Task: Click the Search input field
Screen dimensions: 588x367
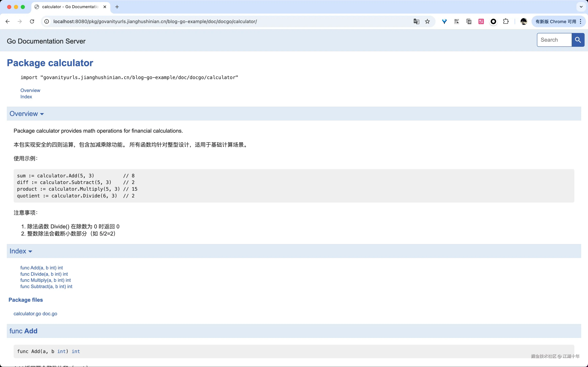Action: pos(554,40)
